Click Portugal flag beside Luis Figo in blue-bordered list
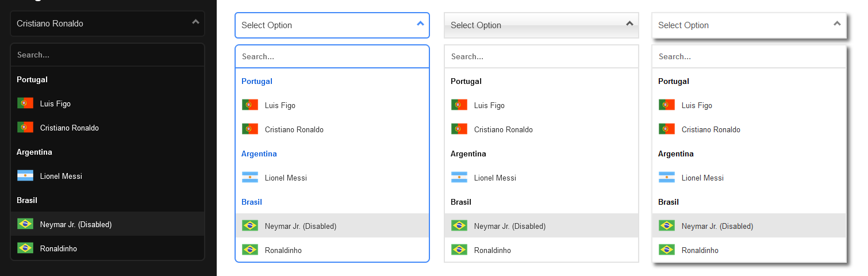The width and height of the screenshot is (868, 276). click(250, 105)
